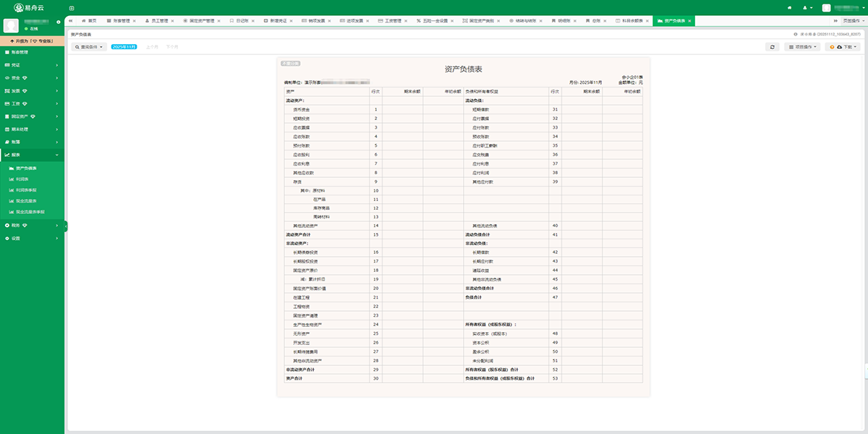Viewport: 868px width, 434px height.
Task: Click the refresh icon button
Action: point(773,47)
